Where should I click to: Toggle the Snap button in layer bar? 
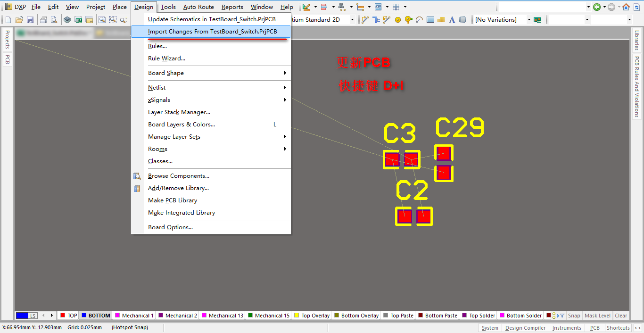tap(574, 316)
